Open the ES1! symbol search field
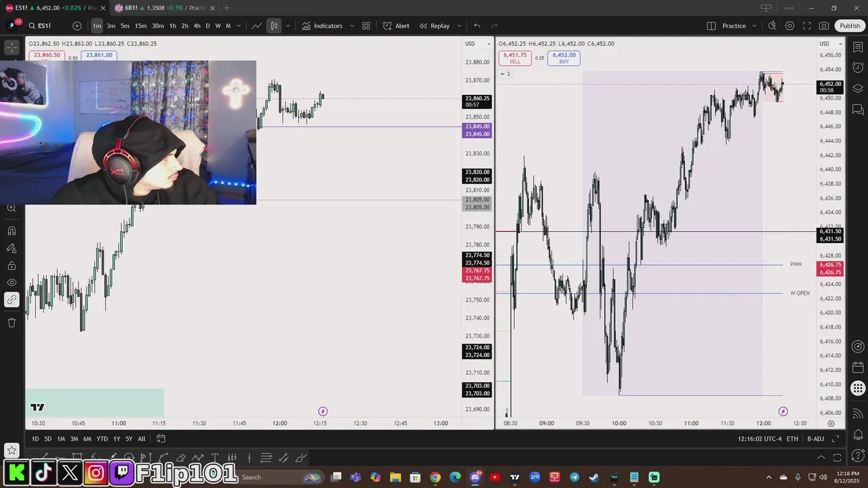Image resolution: width=868 pixels, height=488 pixels. [x=44, y=26]
